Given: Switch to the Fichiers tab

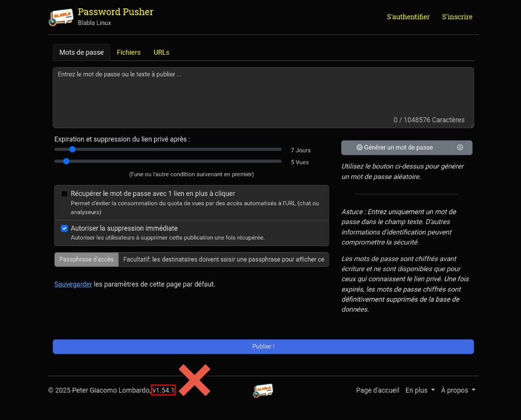Looking at the screenshot, I should (x=129, y=52).
